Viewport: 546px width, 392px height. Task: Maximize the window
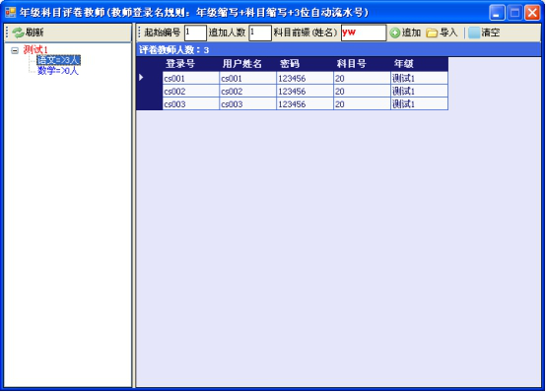tap(514, 13)
